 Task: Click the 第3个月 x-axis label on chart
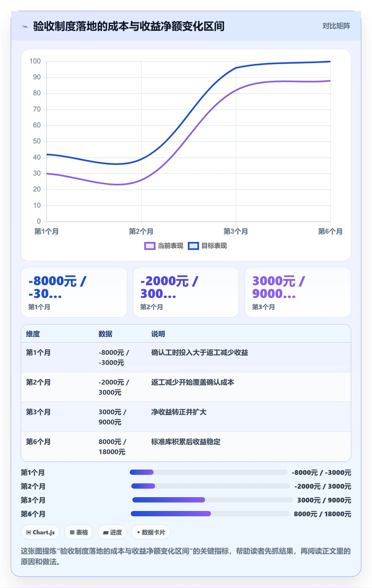pyautogui.click(x=236, y=231)
